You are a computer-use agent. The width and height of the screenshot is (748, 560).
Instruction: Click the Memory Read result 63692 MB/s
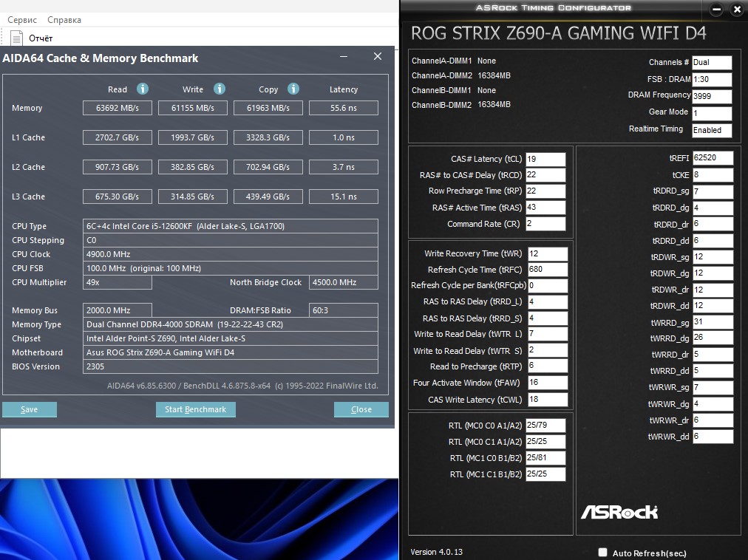(118, 108)
